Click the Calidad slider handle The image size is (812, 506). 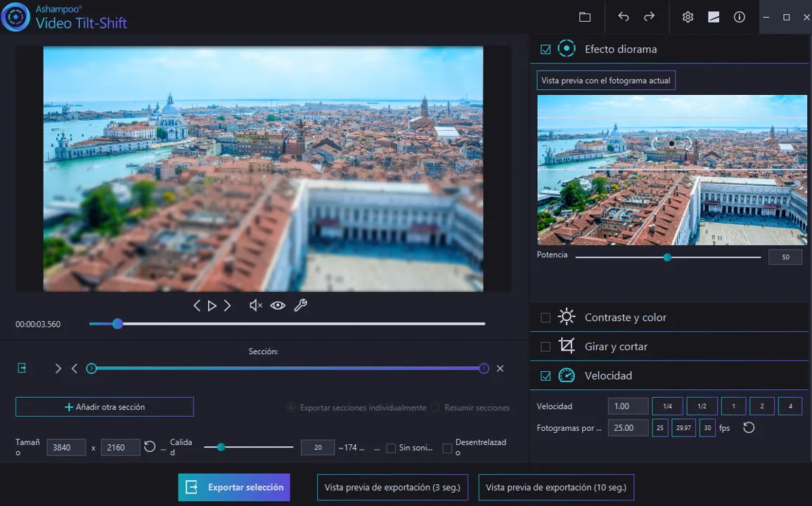221,447
